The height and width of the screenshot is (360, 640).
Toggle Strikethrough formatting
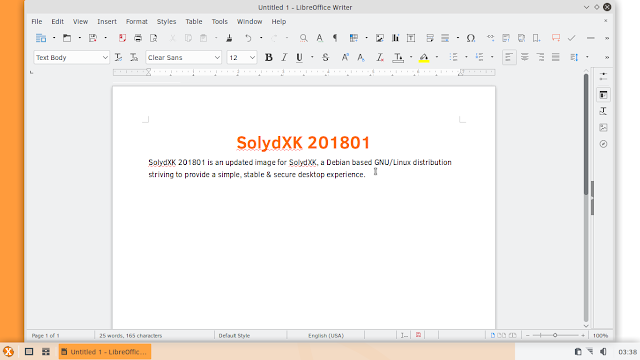[325, 58]
